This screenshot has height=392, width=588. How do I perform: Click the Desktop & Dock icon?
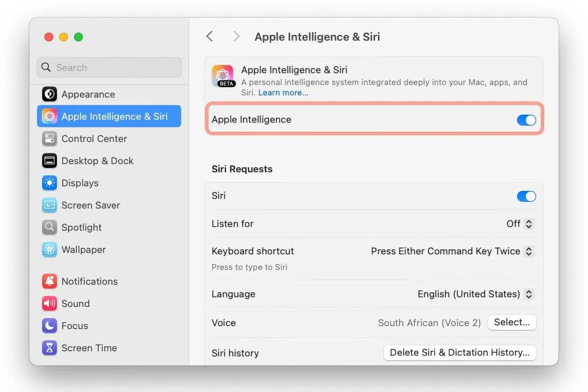[x=49, y=161]
